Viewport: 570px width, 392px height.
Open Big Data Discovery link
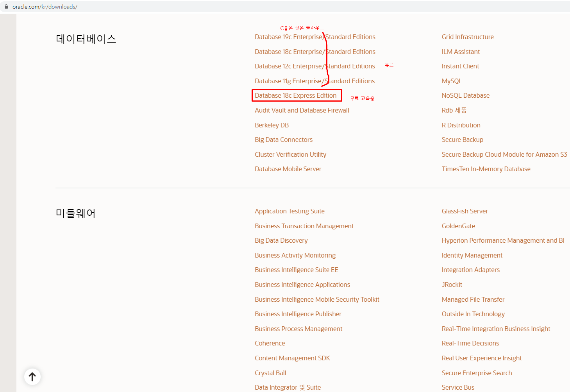click(281, 240)
